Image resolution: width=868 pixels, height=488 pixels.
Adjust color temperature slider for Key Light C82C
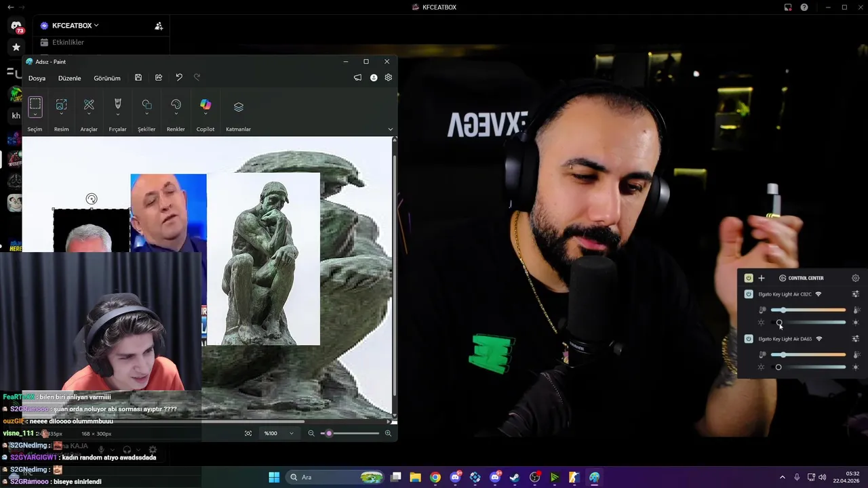[808, 310]
